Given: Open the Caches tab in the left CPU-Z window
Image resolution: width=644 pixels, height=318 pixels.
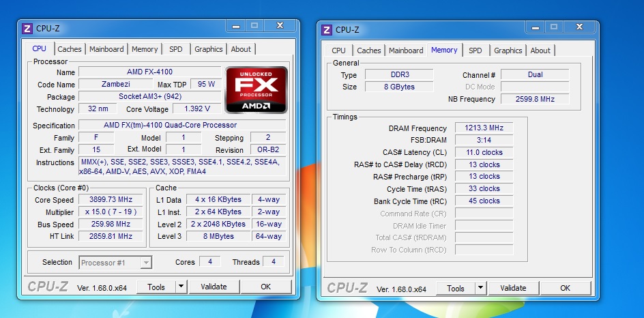Looking at the screenshot, I should (70, 49).
